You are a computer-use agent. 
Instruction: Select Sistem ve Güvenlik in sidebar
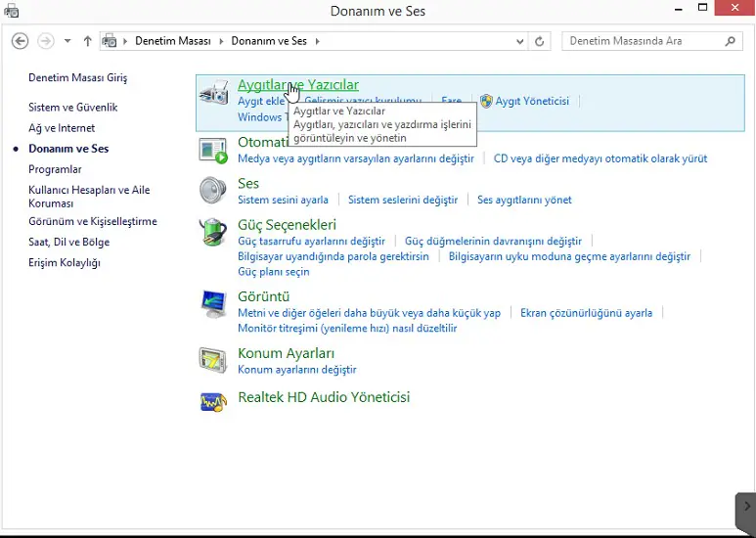pos(72,107)
